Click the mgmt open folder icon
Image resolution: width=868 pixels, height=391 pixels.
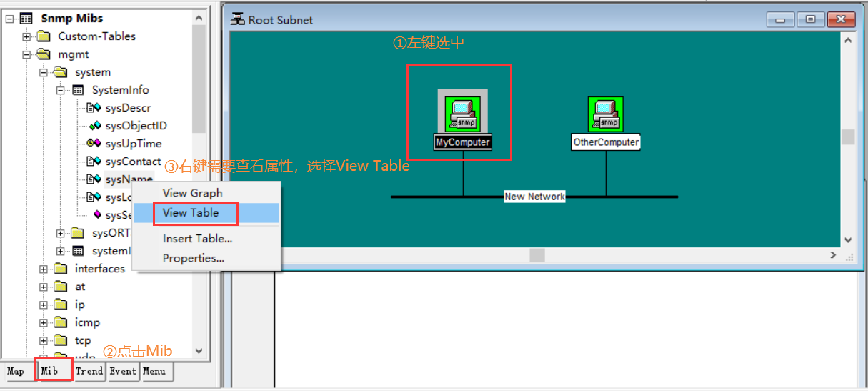pyautogui.click(x=44, y=54)
